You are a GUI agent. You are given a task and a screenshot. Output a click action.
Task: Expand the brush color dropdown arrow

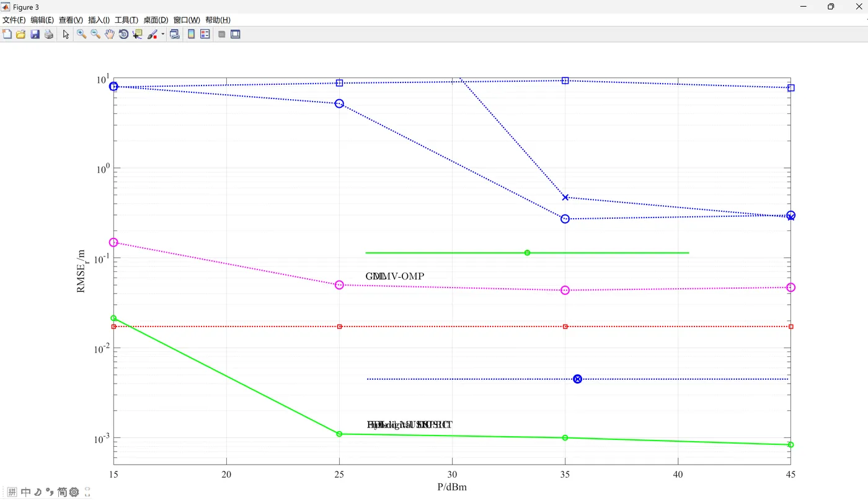tap(163, 34)
